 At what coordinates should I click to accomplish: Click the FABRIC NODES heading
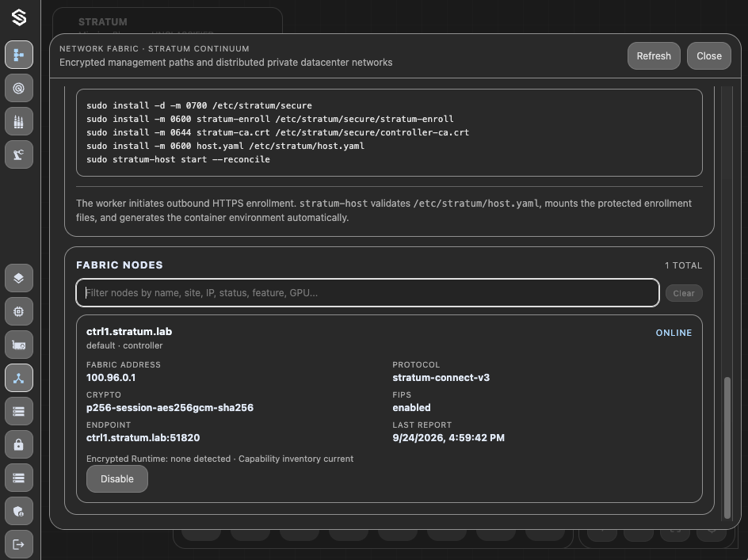point(120,265)
